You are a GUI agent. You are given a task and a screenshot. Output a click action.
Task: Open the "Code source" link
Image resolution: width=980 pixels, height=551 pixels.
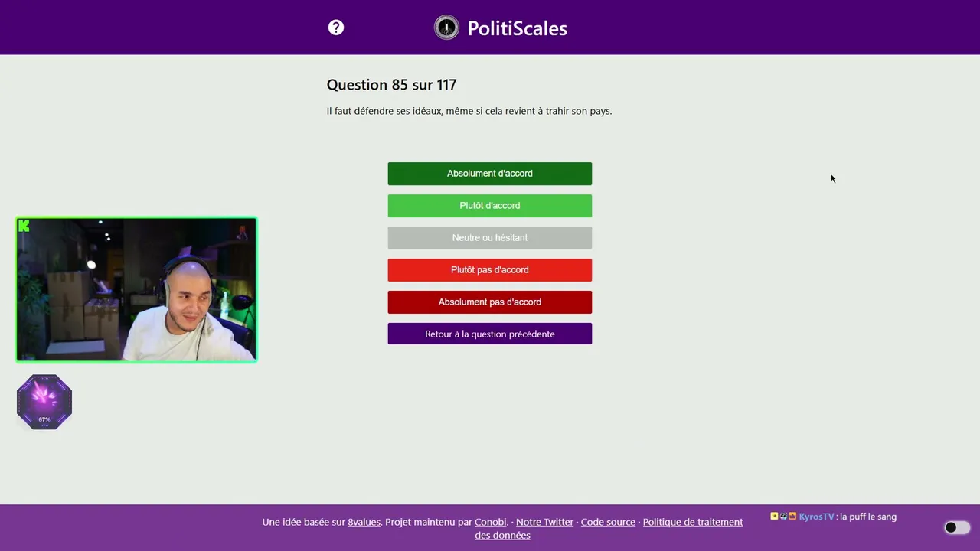tap(608, 522)
